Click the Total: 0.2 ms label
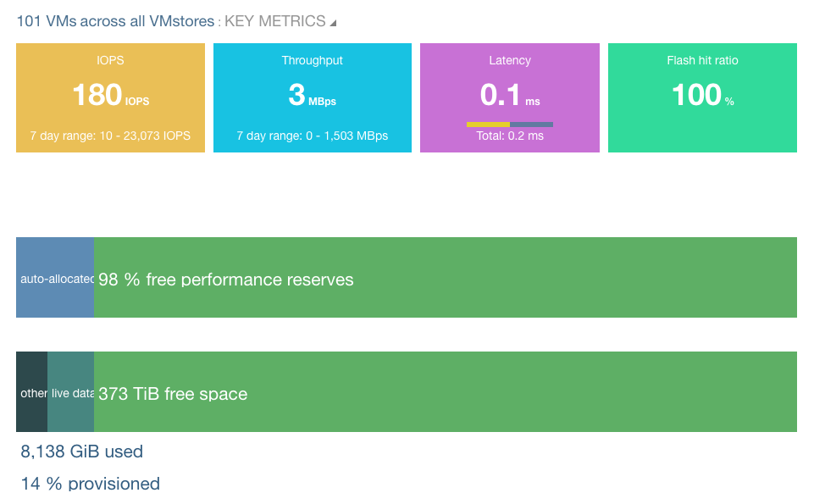Viewport: 814px width, 504px height. 509,135
